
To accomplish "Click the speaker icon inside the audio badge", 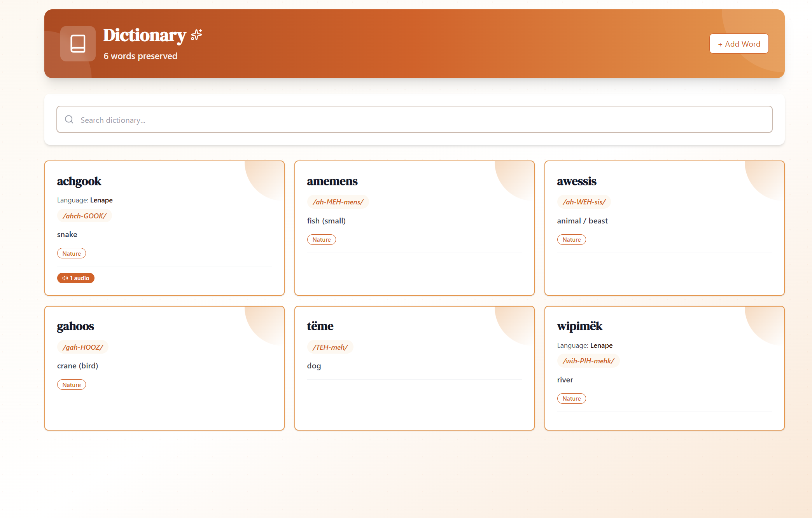I will 65,278.
